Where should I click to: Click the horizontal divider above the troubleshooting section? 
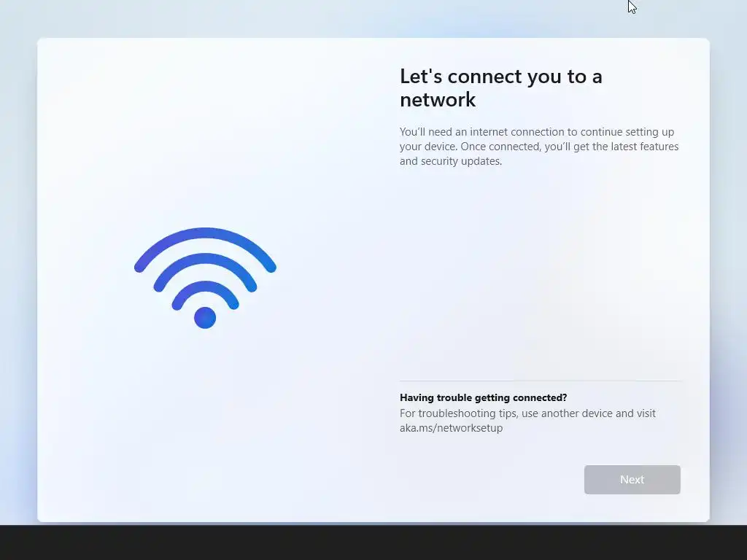point(540,381)
